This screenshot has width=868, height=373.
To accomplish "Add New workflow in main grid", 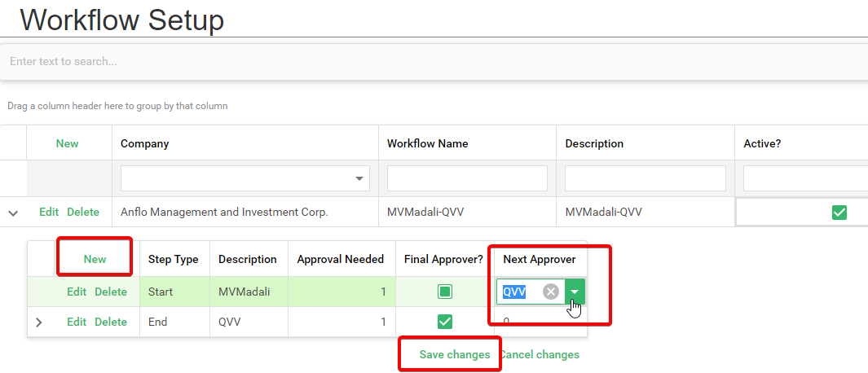I will [67, 143].
